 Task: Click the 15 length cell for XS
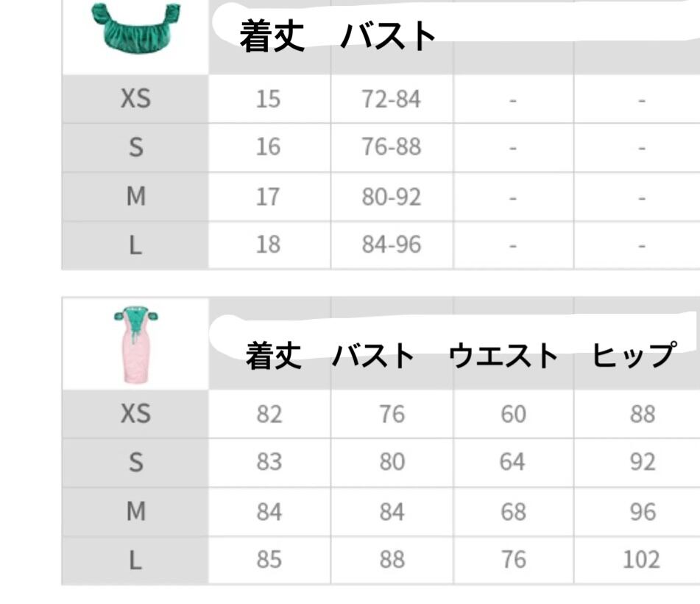pyautogui.click(x=268, y=99)
